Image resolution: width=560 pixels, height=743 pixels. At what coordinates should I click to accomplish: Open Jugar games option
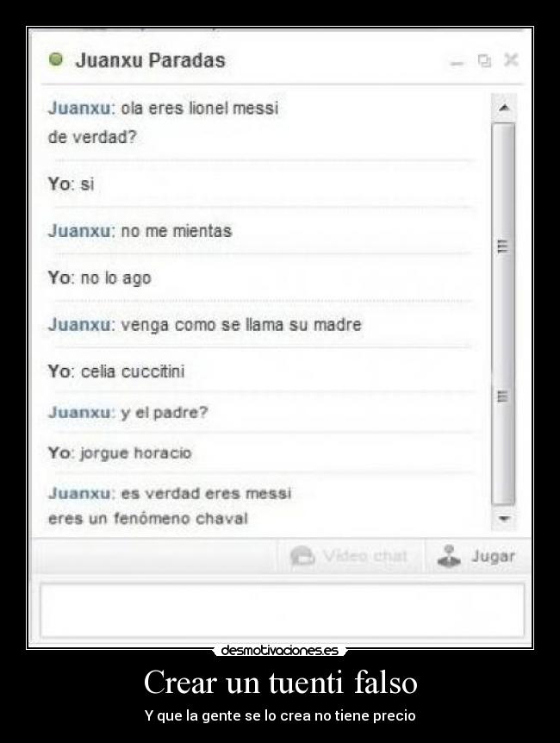point(476,556)
